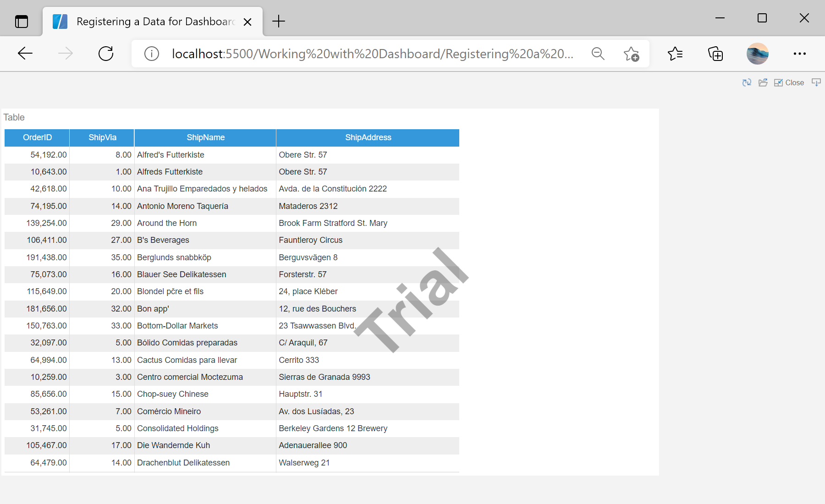Click the ShipName column header
The width and height of the screenshot is (825, 504).
(205, 137)
